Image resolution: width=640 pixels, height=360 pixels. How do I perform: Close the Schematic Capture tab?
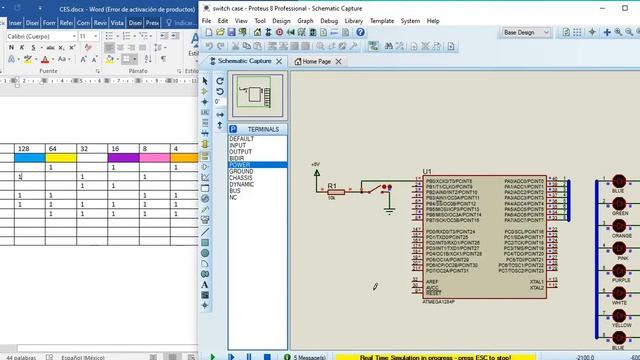pos(279,61)
